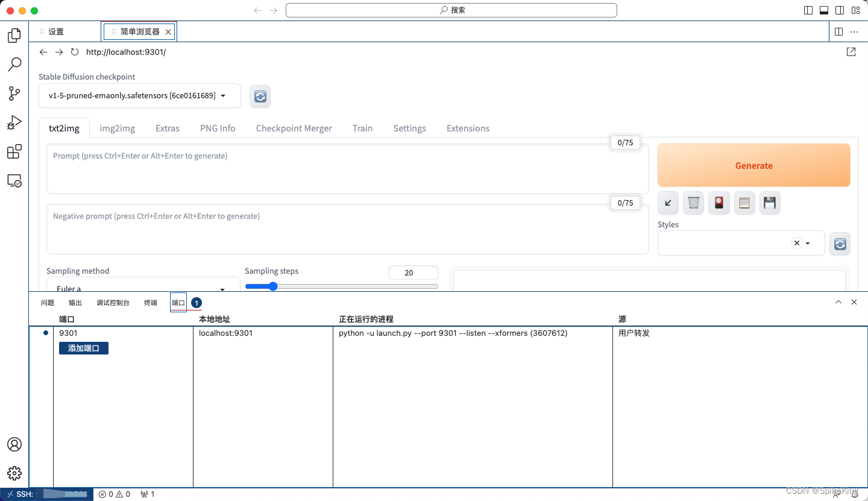This screenshot has height=501, width=868.
Task: Clear prompt with trash bin icon
Action: pyautogui.click(x=694, y=203)
